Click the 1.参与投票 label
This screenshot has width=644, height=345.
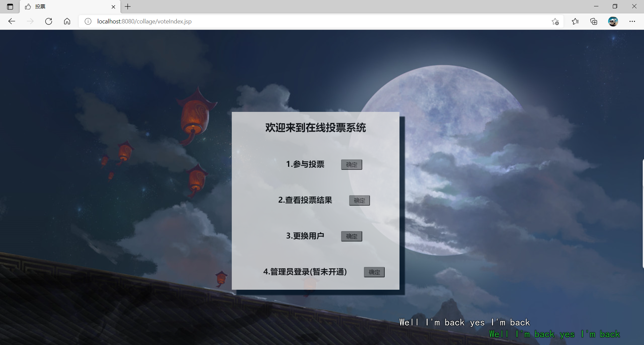[x=305, y=164]
